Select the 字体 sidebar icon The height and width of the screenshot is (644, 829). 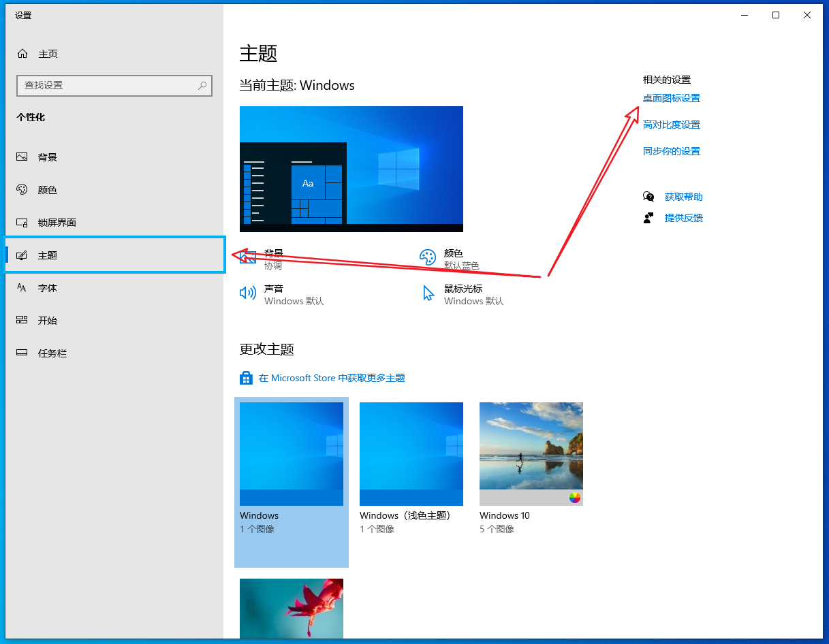pos(22,288)
